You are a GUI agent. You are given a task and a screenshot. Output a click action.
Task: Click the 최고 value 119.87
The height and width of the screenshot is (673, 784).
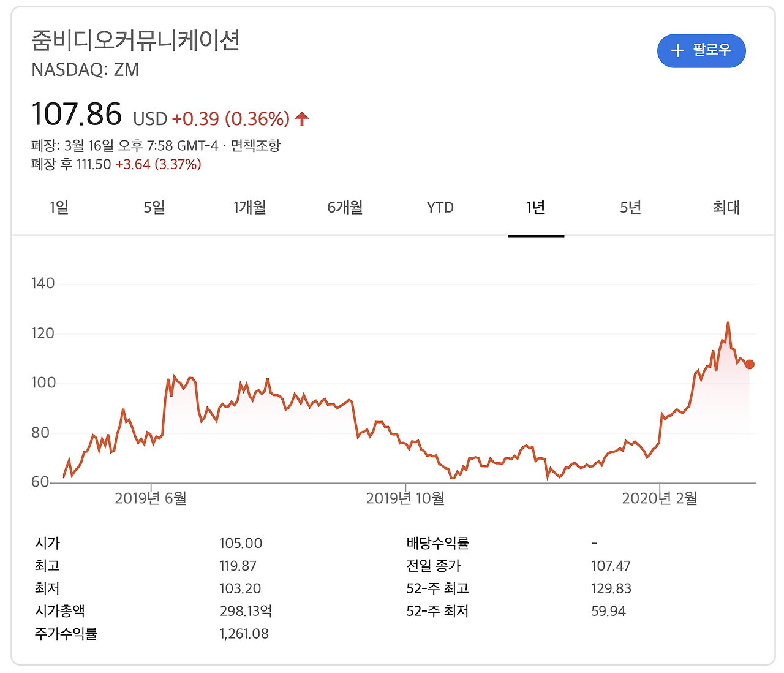[238, 566]
